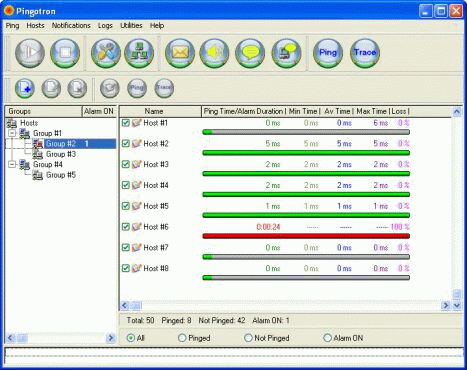
Task: Select Group #3 in the tree
Action: 61,154
